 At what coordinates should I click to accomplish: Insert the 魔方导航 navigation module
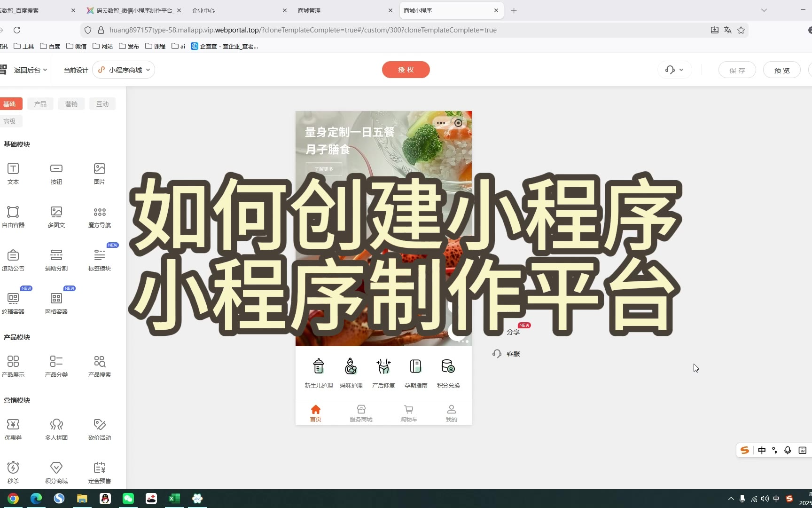point(100,216)
